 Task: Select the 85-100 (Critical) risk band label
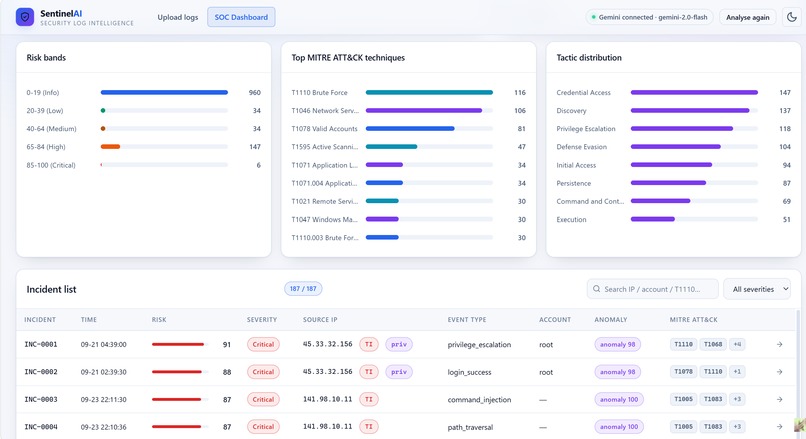(x=51, y=165)
